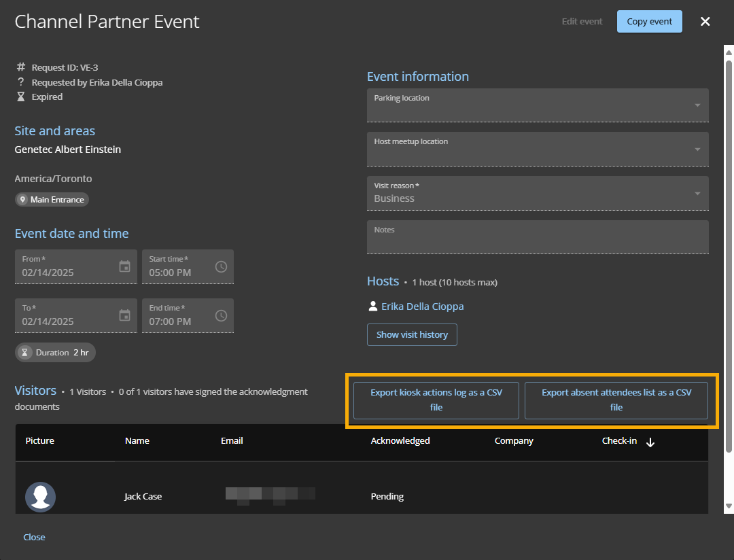Click the To date calendar icon
Screen dimensions: 734x560
[124, 315]
